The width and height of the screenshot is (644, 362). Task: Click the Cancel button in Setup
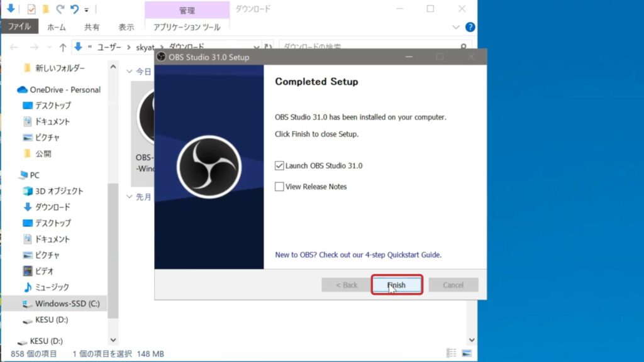pos(453,285)
